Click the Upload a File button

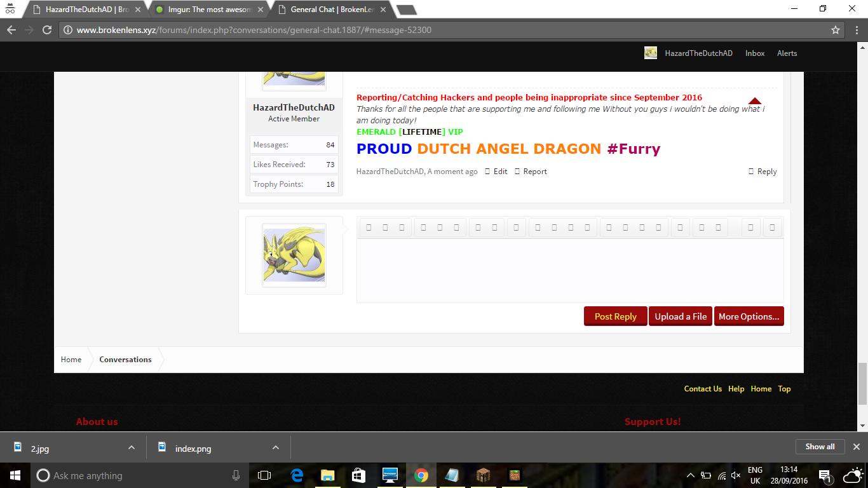point(681,316)
